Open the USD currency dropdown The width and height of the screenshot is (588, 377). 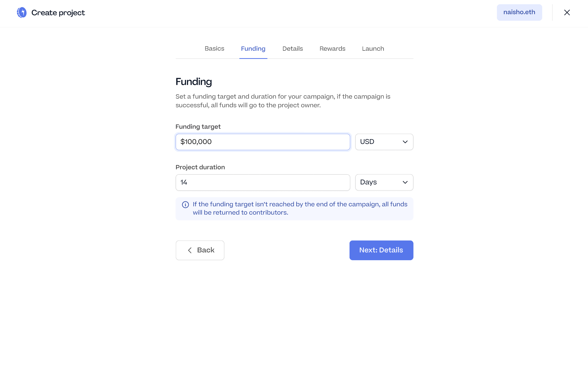pos(384,142)
